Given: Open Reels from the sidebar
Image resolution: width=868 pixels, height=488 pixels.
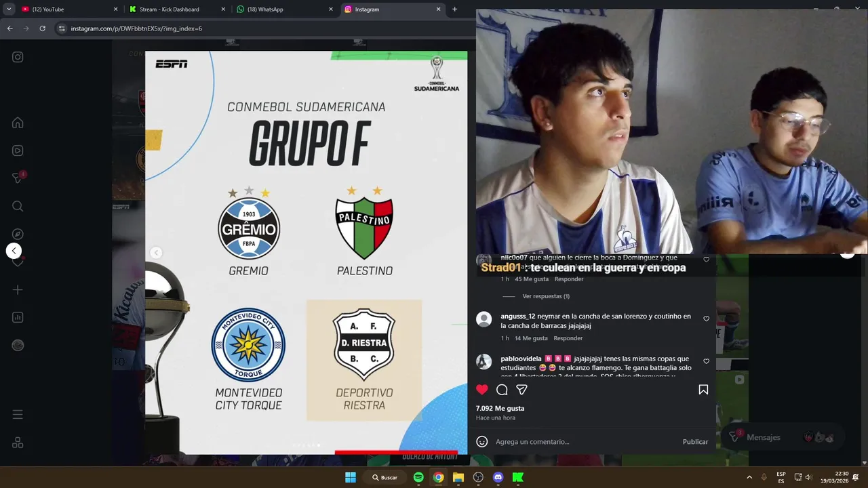Looking at the screenshot, I should (x=18, y=150).
